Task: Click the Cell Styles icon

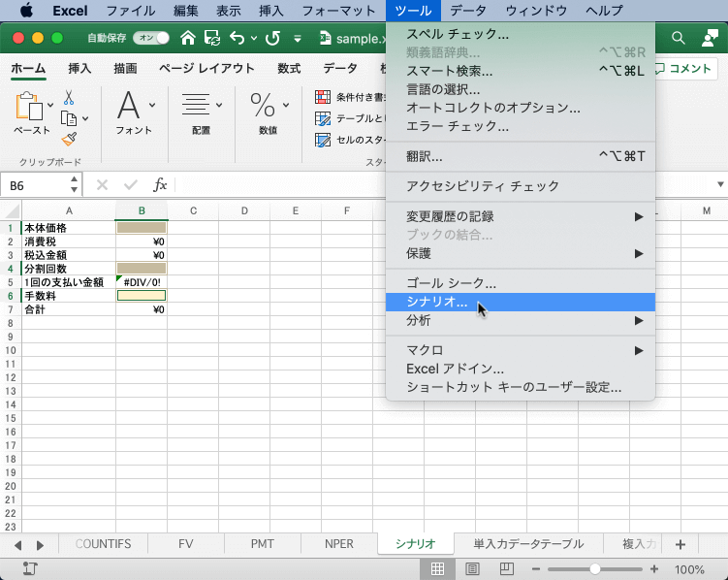Action: point(323,140)
